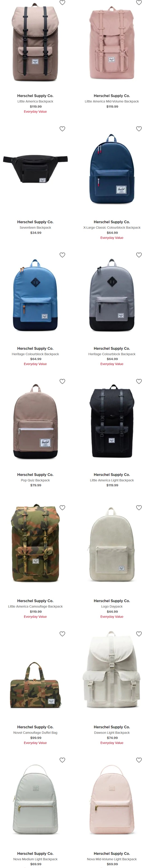
Task: Add Novel Camouflage Duffel Bag to favorites
Action: click(x=62, y=634)
